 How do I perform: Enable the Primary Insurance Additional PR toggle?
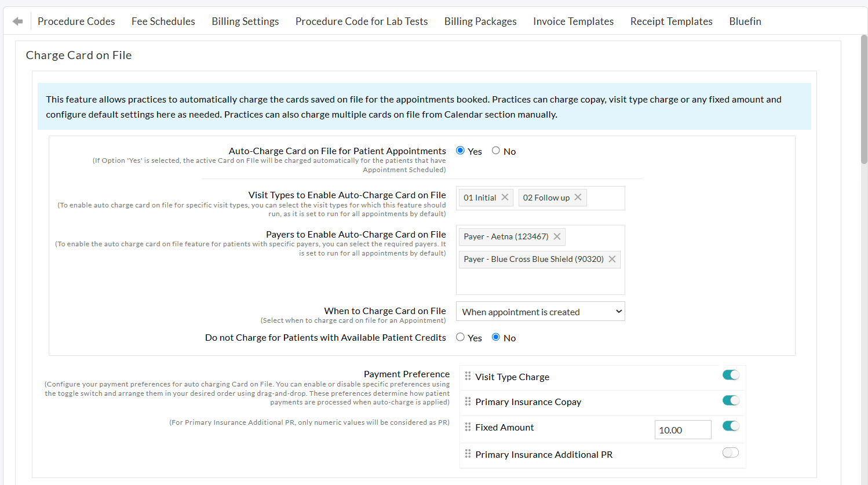[731, 453]
